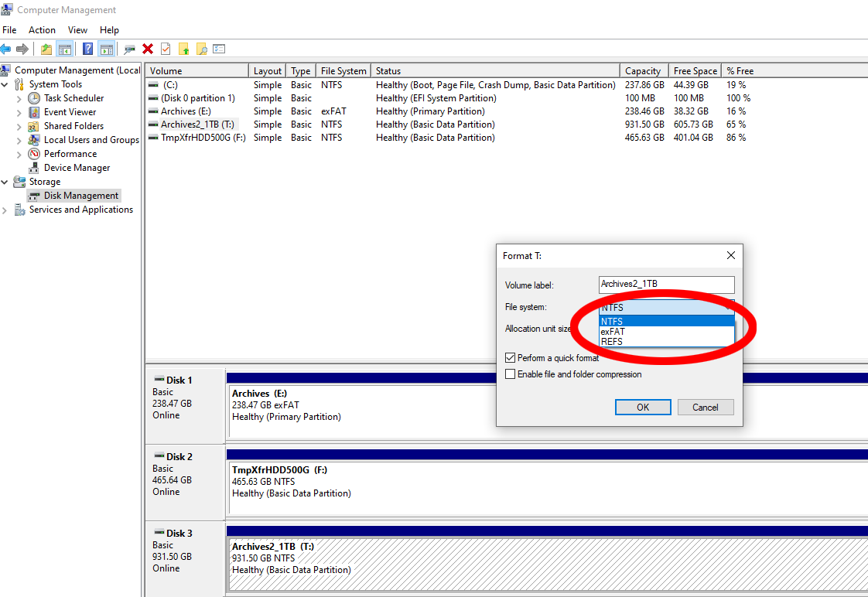Viewport: 868px width, 597px height.
Task: Click the Local Users and Groups icon
Action: tap(34, 140)
